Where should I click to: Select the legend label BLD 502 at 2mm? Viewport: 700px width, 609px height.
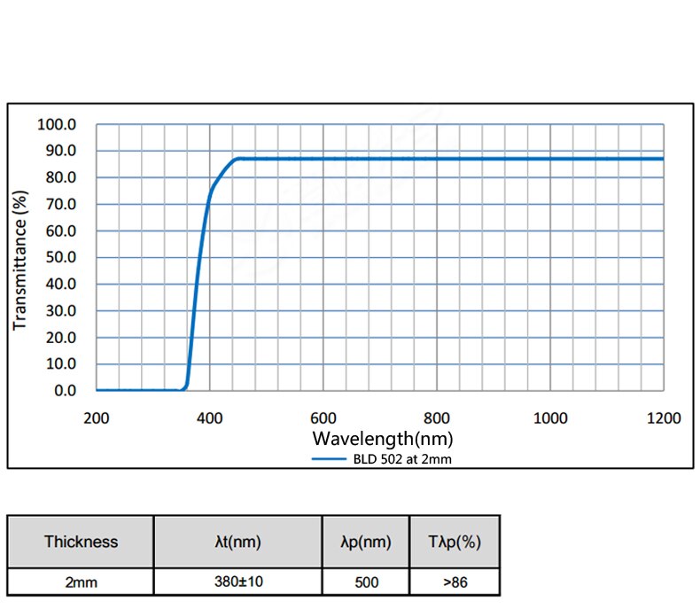[x=402, y=459]
